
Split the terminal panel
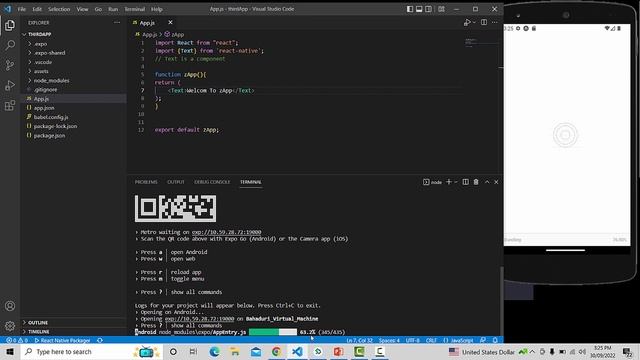[x=465, y=182]
